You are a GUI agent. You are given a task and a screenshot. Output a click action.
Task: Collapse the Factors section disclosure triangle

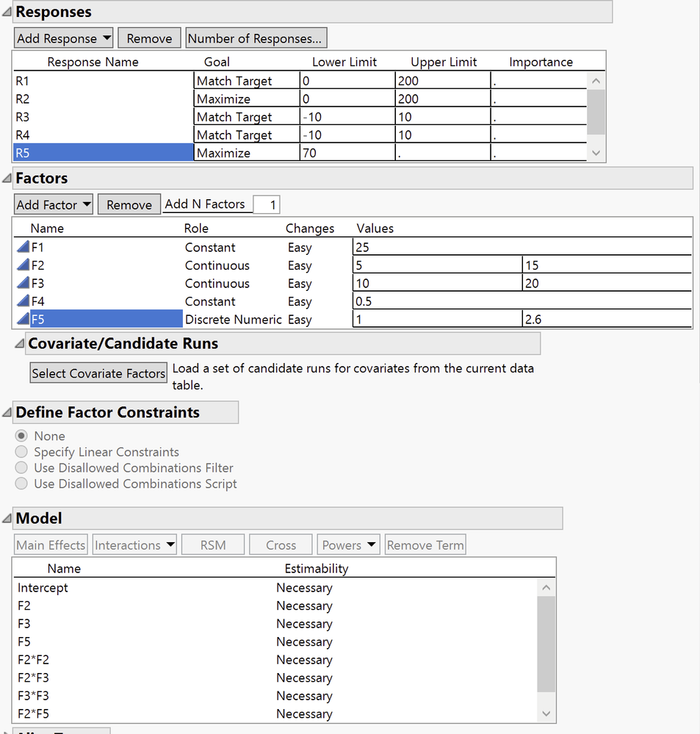pyautogui.click(x=7, y=177)
